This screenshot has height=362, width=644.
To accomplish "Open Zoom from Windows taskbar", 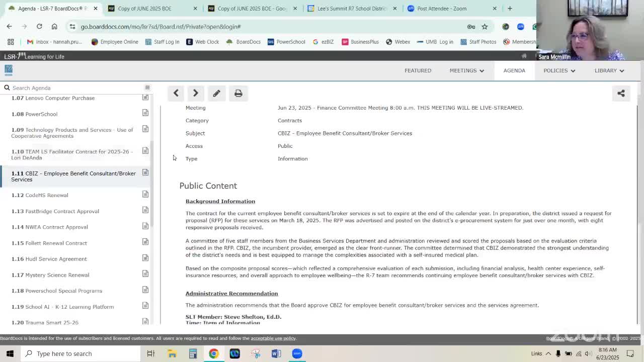I will pos(297,353).
